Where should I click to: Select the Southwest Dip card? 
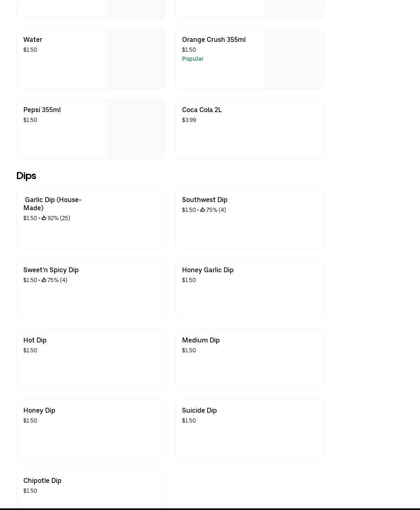(x=249, y=219)
